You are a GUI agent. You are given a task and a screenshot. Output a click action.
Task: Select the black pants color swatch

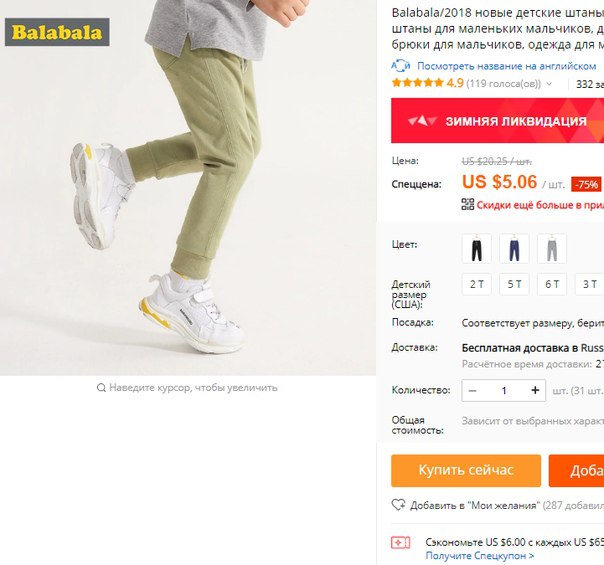tap(476, 248)
